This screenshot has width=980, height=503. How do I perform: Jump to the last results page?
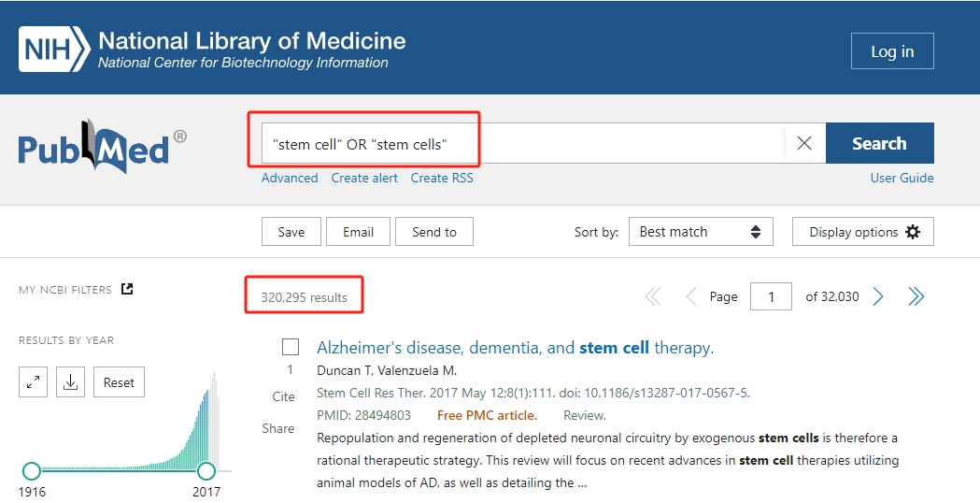[916, 296]
